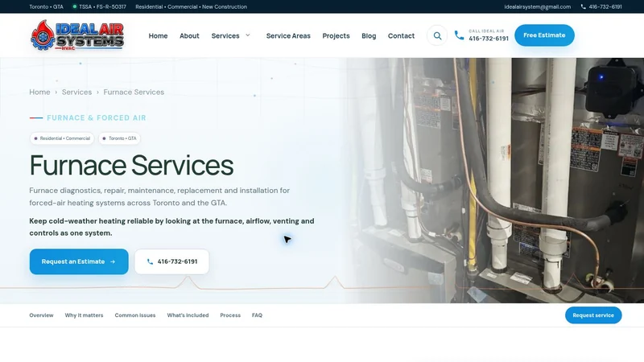Screen dimensions: 644x362
Task: Click the Residential • Commercial tag pill
Action: point(62,138)
